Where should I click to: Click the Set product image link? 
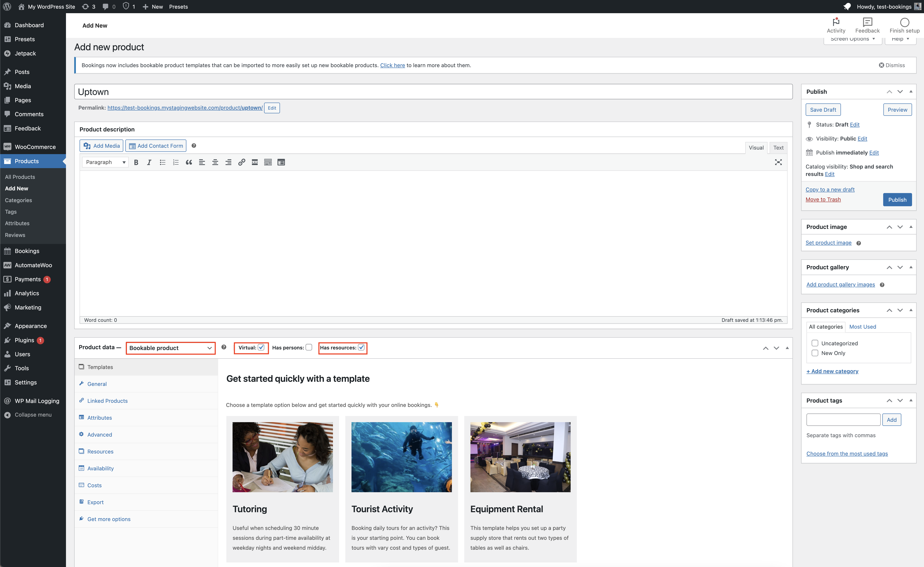pos(828,243)
